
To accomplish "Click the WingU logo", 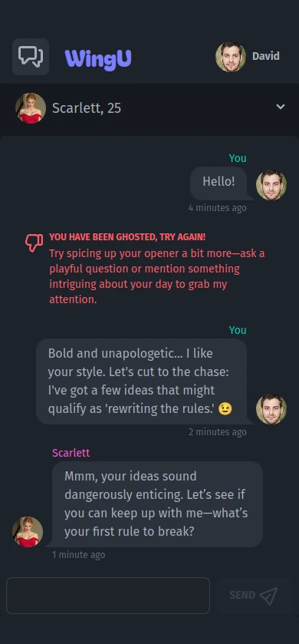I will pos(98,59).
